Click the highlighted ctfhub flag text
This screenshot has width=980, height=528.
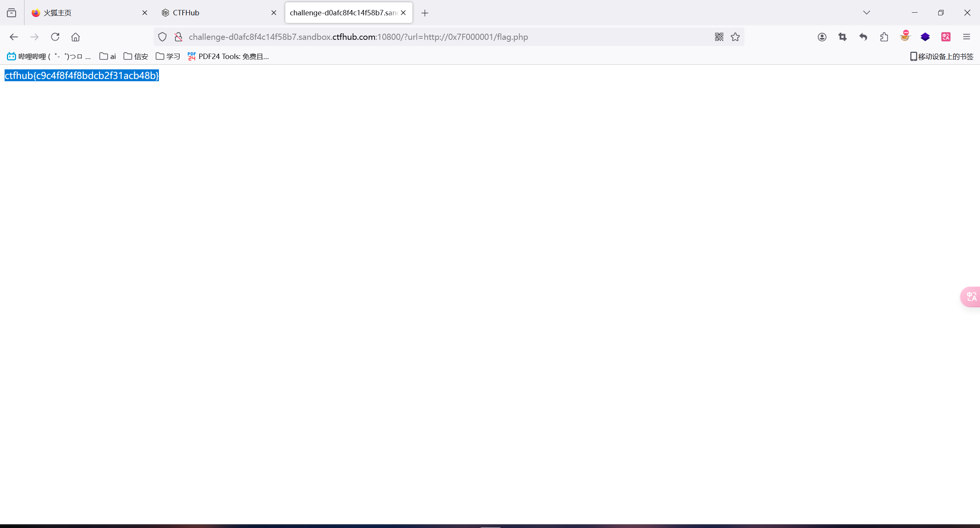coord(82,75)
